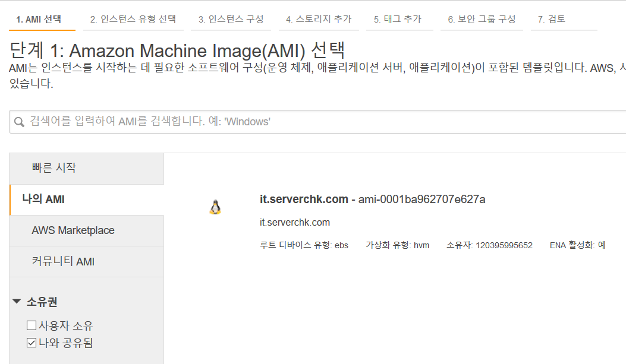Open step 5 태그 추가 tab
Screen dimensions: 626x364
coord(398,19)
